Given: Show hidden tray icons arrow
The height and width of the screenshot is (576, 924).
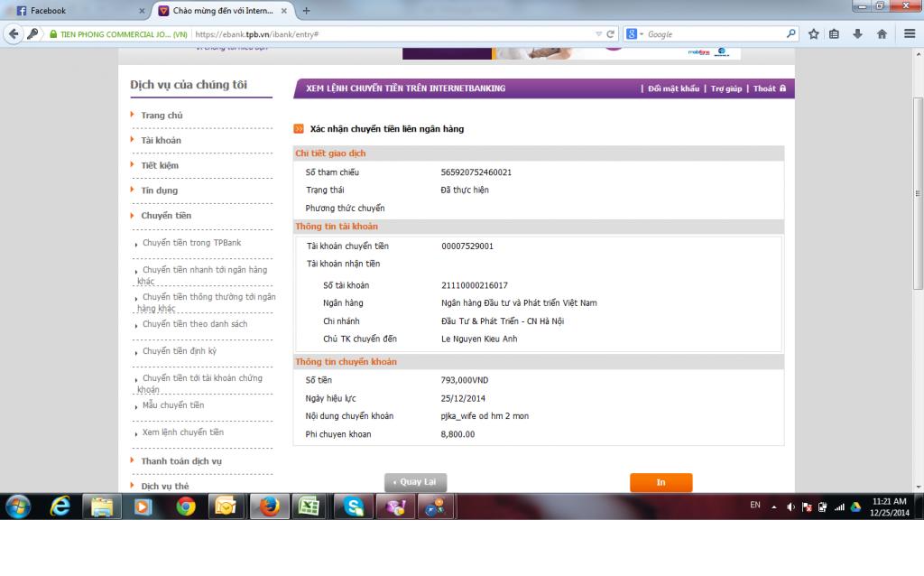Looking at the screenshot, I should point(773,507).
